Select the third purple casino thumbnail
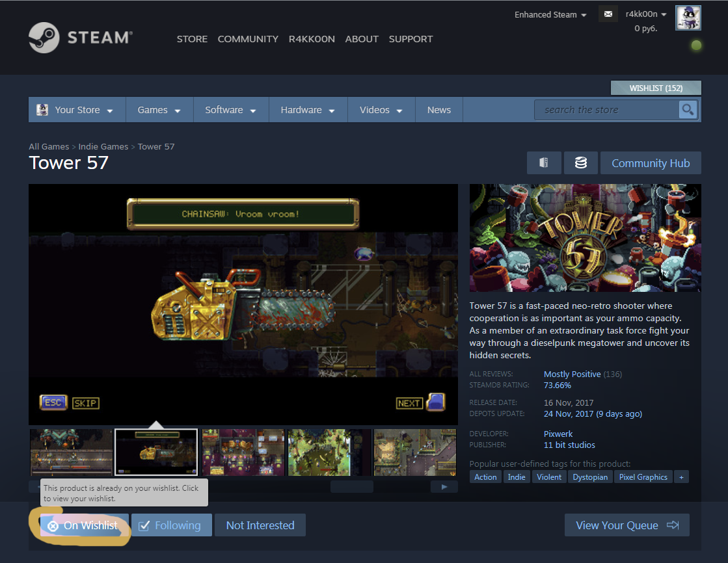The width and height of the screenshot is (728, 563). [x=243, y=452]
